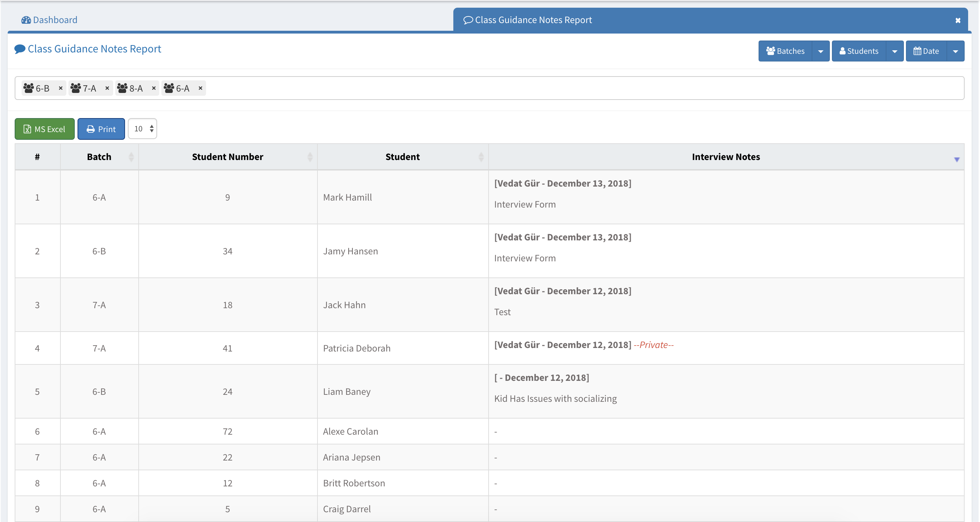The width and height of the screenshot is (980, 522).
Task: Remove the 8-A batch tag
Action: [x=154, y=88]
